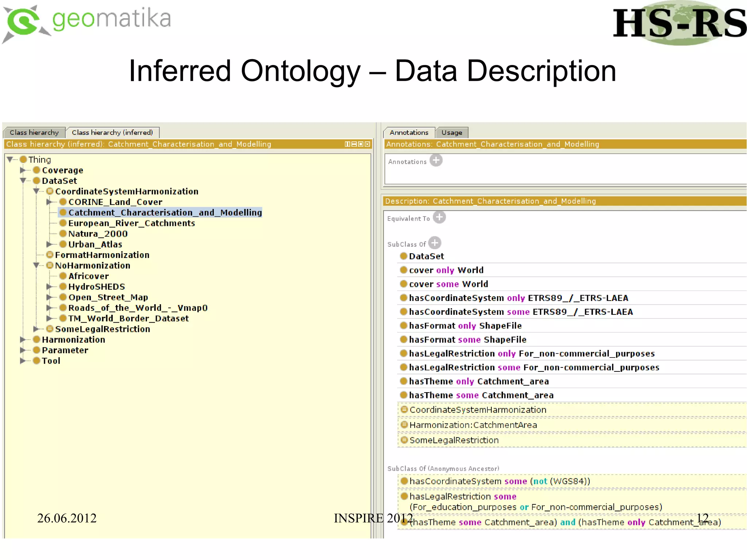Collapse the DataSet class node
Screen dimensions: 747x560
click(x=23, y=181)
